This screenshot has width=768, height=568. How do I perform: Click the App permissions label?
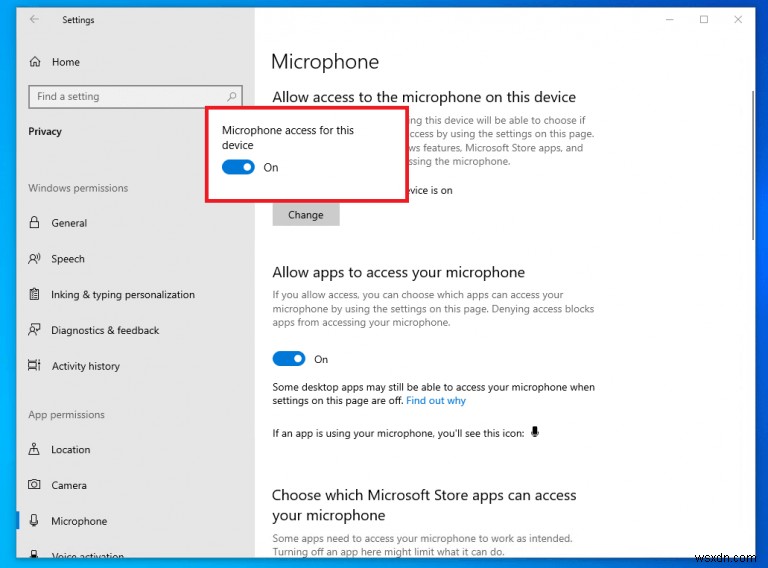[x=66, y=415]
